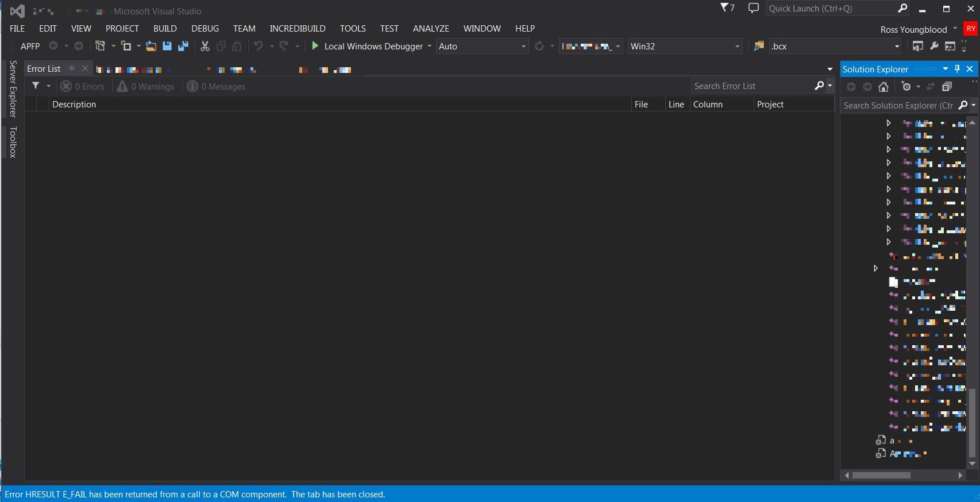Viewport: 980px width, 502px height.
Task: Toggle the 0 Errors filter
Action: pyautogui.click(x=83, y=86)
